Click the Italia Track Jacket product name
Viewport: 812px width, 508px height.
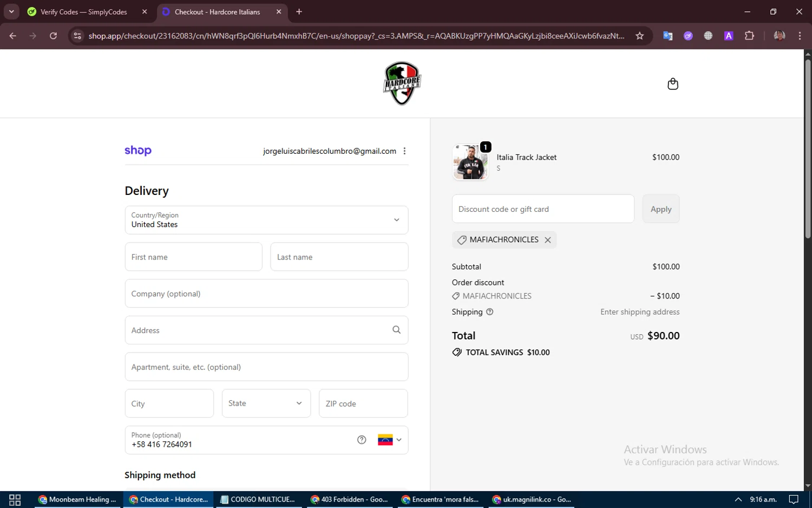click(x=527, y=157)
